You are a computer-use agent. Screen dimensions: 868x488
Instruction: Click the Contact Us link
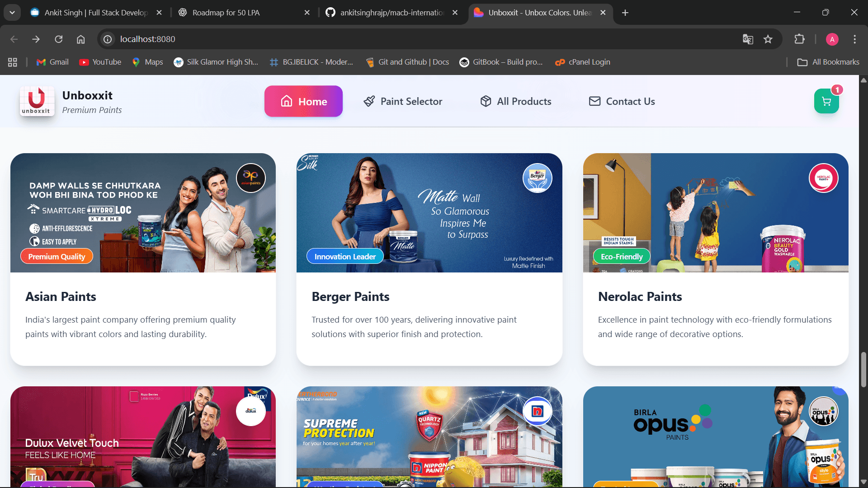tap(622, 101)
